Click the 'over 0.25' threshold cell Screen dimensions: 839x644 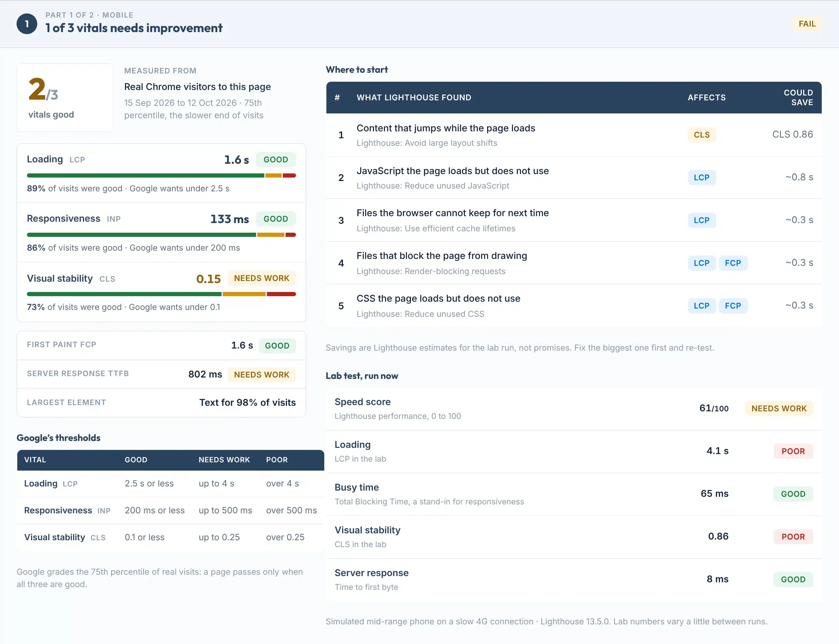coord(285,537)
